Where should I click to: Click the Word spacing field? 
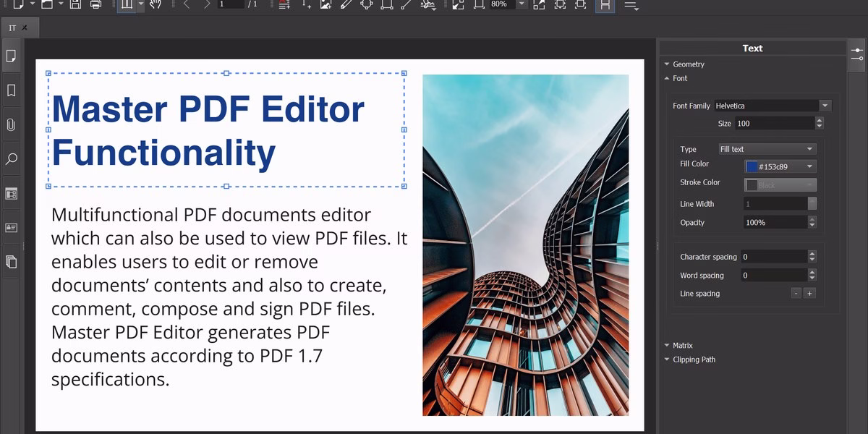[x=774, y=275]
